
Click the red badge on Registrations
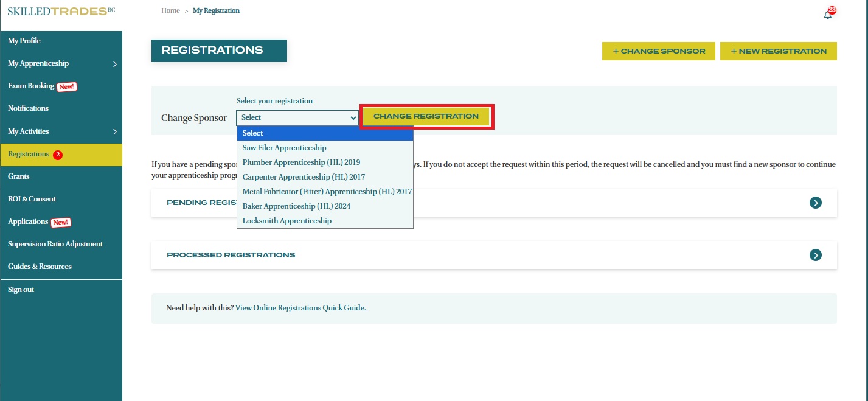pos(58,155)
